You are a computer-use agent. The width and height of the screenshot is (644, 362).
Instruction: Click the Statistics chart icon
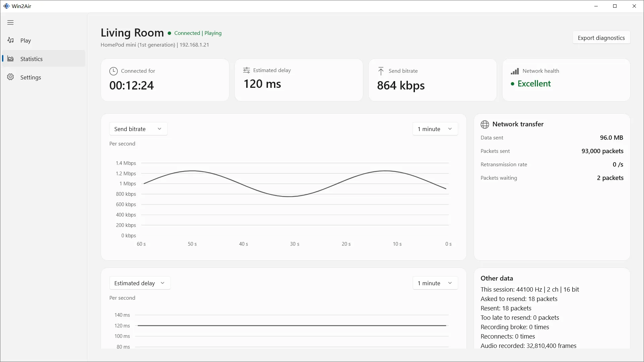[x=10, y=59]
